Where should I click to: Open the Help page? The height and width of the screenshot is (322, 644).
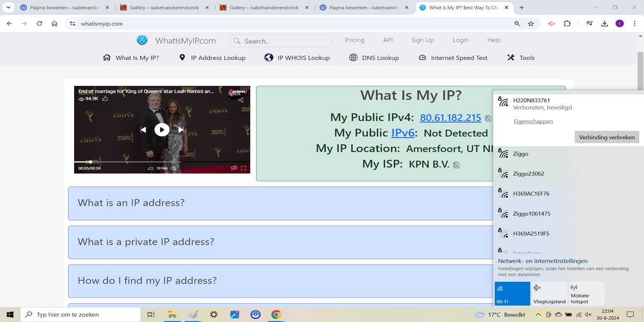[x=494, y=40]
